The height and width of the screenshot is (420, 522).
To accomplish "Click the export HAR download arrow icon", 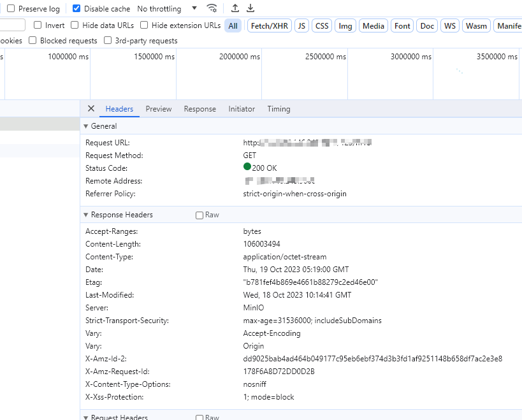I will [250, 8].
